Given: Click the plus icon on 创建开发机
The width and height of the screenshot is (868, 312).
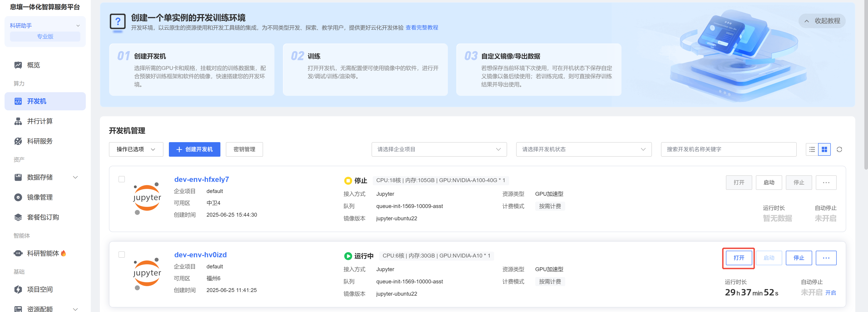Looking at the screenshot, I should click(179, 150).
